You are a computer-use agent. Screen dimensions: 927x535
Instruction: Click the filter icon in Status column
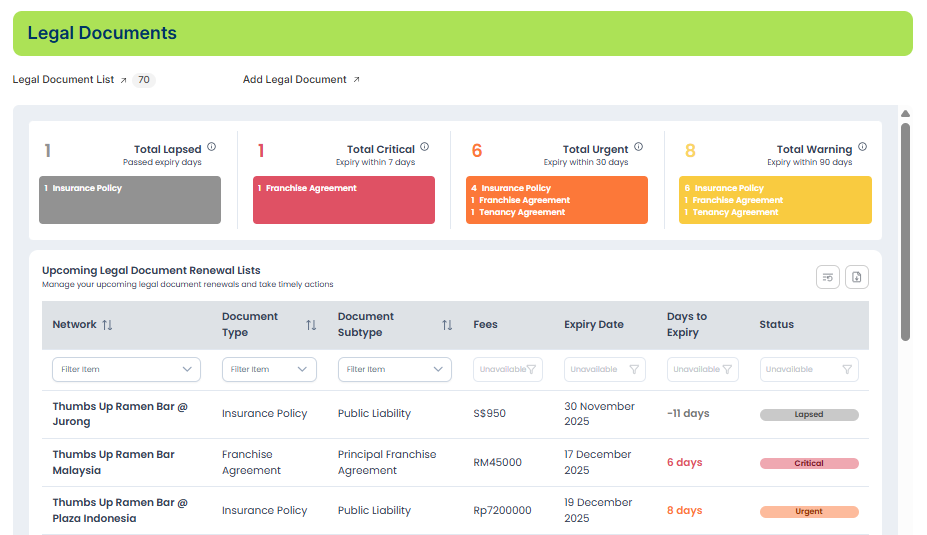(847, 370)
